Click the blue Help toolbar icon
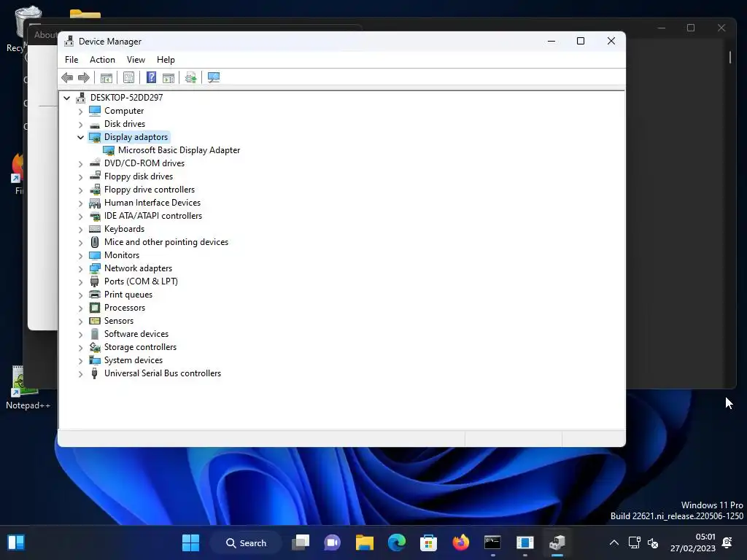747x560 pixels. click(151, 77)
